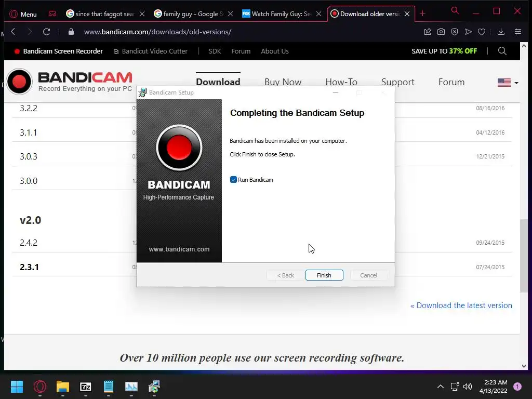532x399 pixels.
Task: Click the 09/24/2015 release date
Action: point(490,243)
